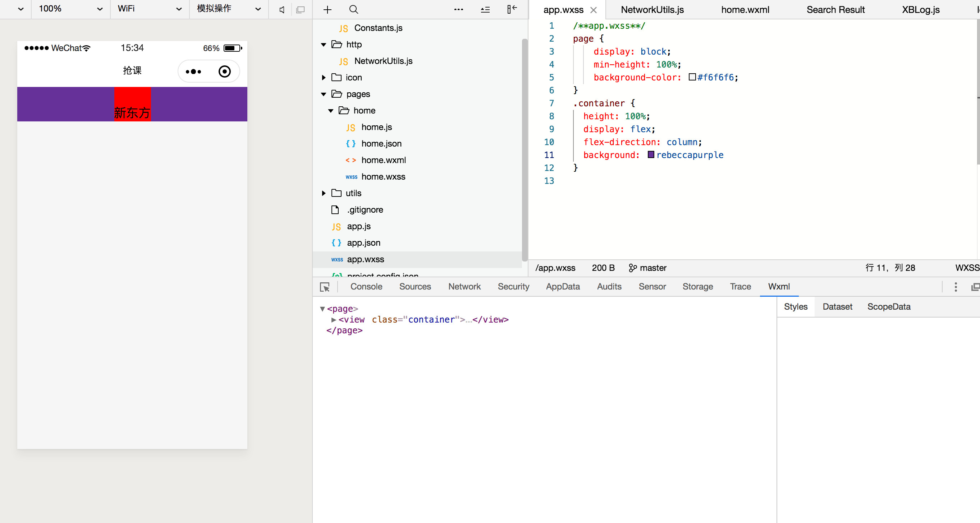Click the three-dots more options in file tree
This screenshot has width=980, height=523.
[x=458, y=9]
